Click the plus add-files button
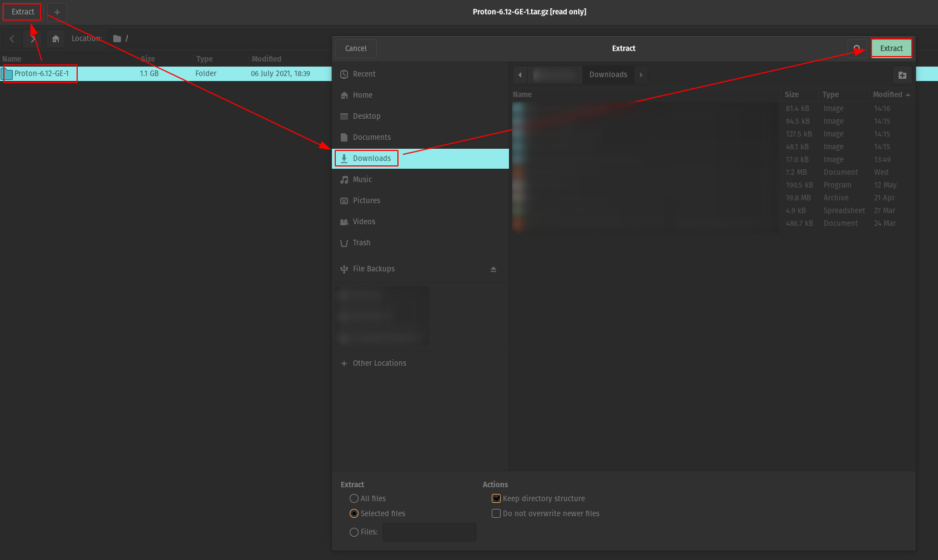 [57, 12]
